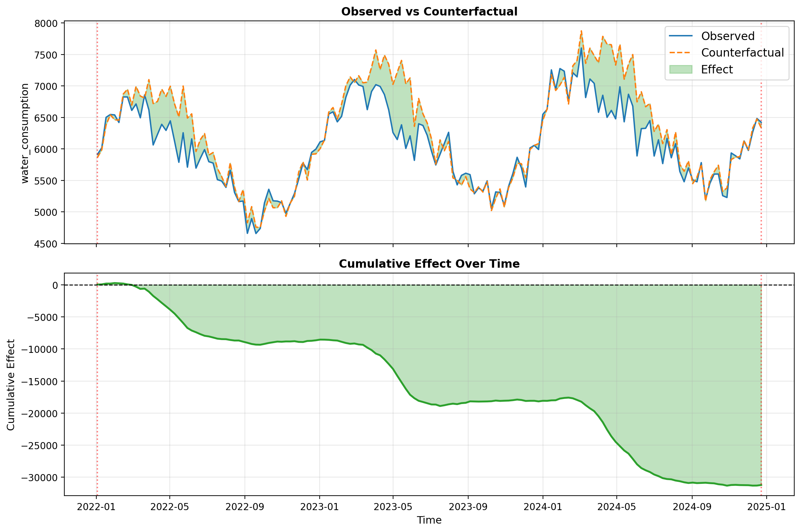Click the water_consumption y-axis label
This screenshot has width=801, height=532.
pyautogui.click(x=25, y=133)
